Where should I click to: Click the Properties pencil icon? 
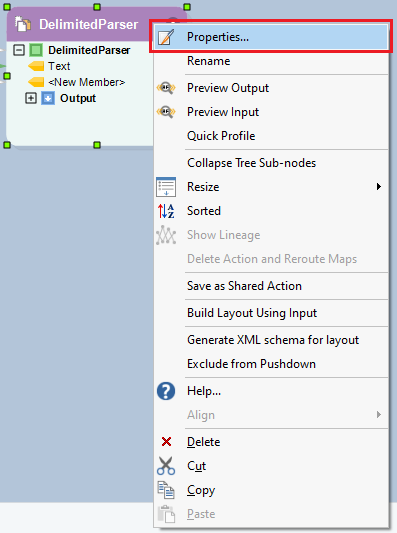(166, 37)
